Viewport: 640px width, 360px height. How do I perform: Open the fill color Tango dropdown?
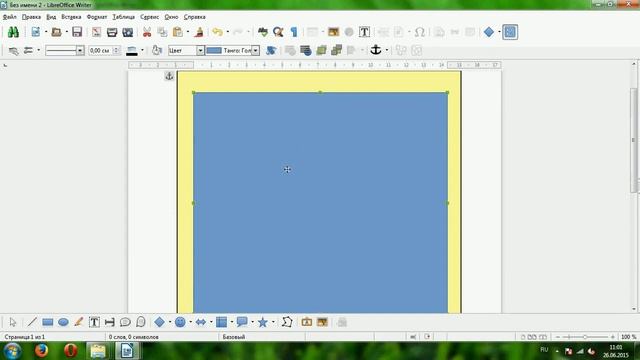coord(256,50)
